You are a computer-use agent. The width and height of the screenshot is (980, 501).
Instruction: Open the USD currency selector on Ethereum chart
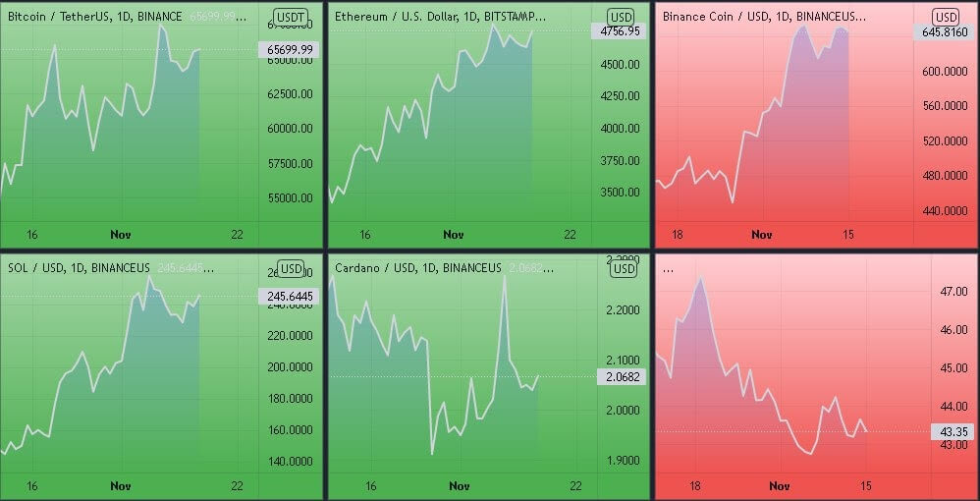click(x=621, y=17)
